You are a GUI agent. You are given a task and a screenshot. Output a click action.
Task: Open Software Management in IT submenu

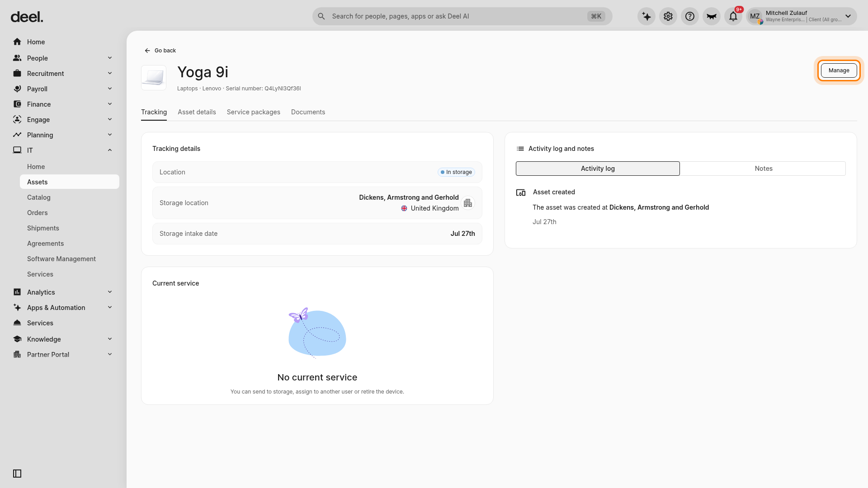70,259
